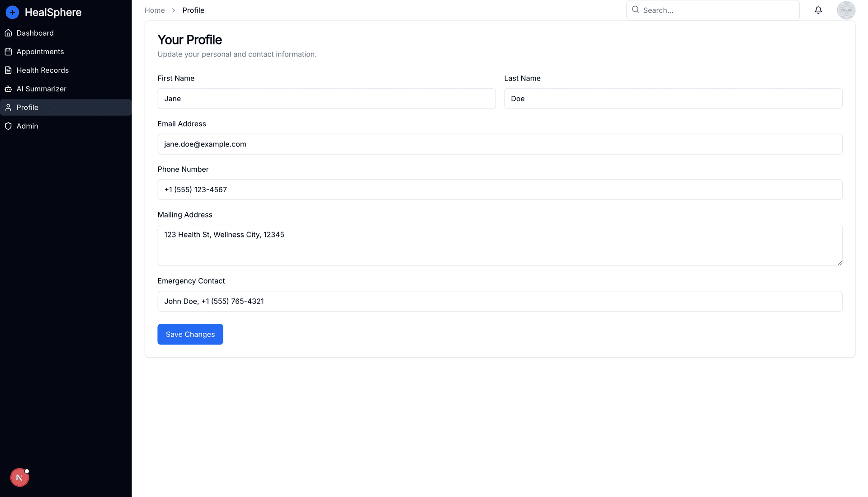The image size is (868, 497).
Task: Click the red N badge icon
Action: [x=19, y=478]
